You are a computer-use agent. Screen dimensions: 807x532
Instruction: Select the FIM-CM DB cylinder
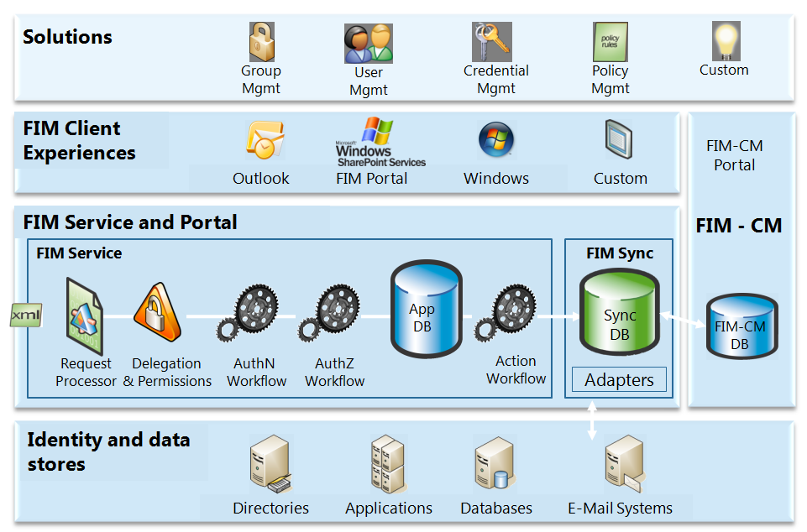pyautogui.click(x=741, y=327)
